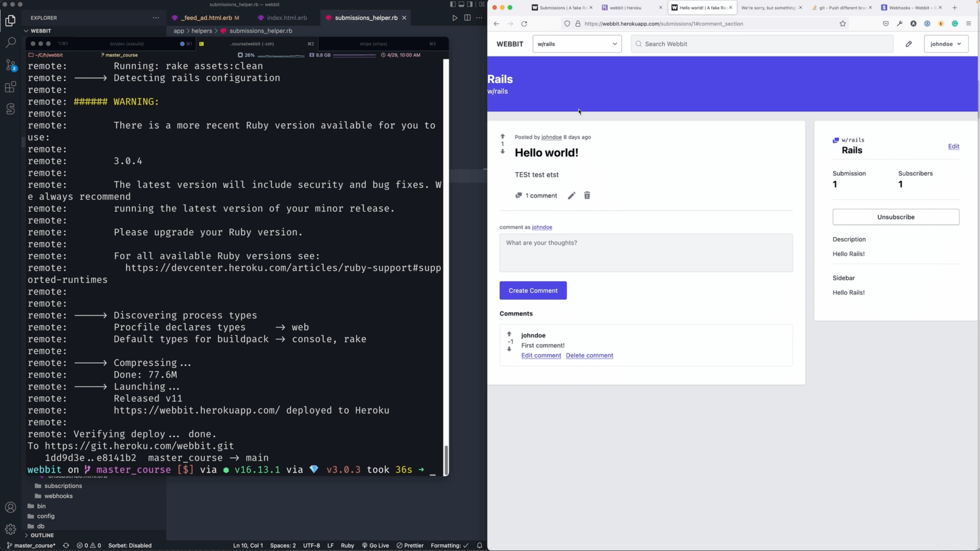Show errors and warnings in status bar
980x551 pixels.
89,545
